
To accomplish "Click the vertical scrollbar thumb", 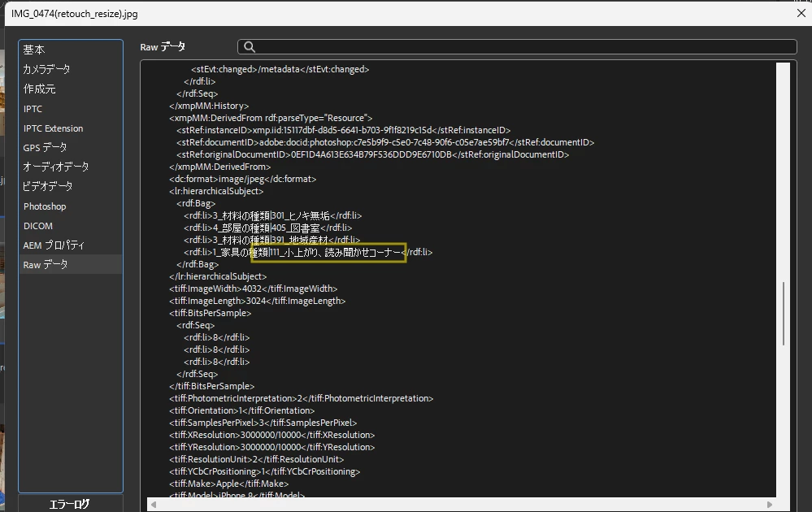I will coord(783,313).
